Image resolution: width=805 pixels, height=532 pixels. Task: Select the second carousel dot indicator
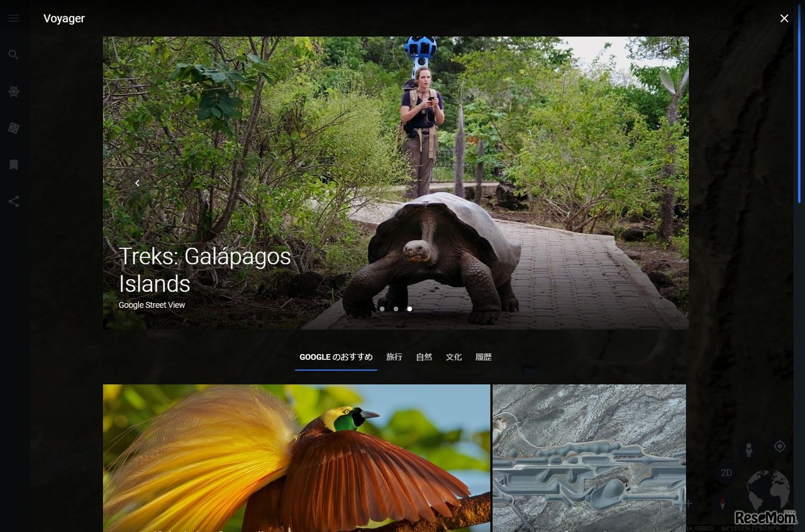click(396, 309)
